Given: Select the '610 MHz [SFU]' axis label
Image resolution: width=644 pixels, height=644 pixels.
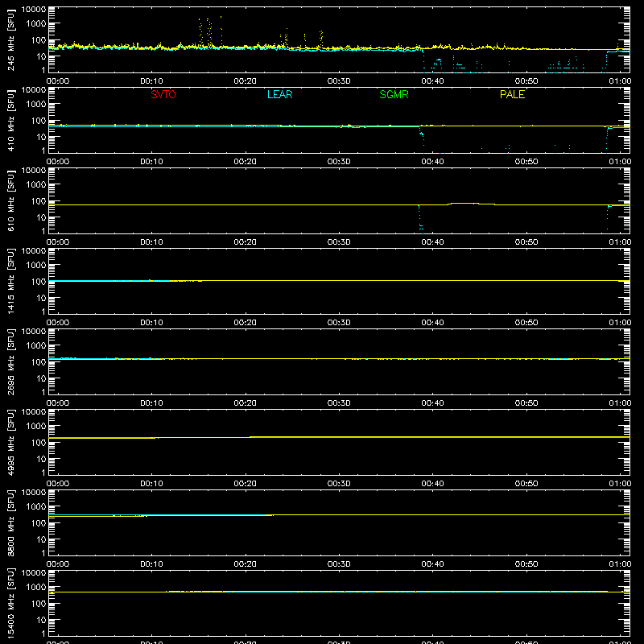Looking at the screenshot, I should (x=10, y=200).
